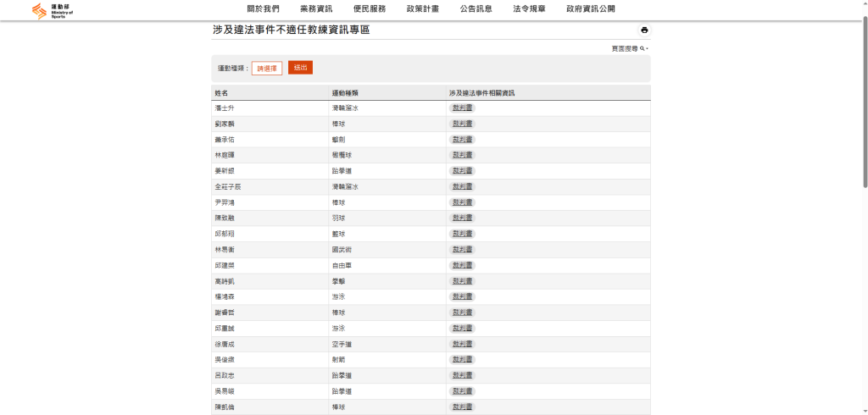Image resolution: width=868 pixels, height=415 pixels.
Task: Open 裁判書 link in the 國武術 row
Action: tap(462, 250)
